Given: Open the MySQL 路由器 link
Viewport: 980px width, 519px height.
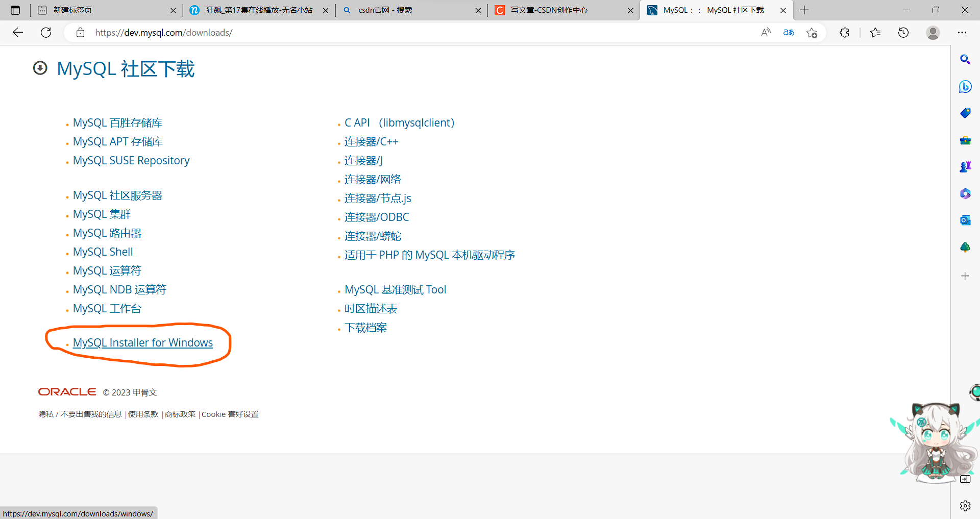Looking at the screenshot, I should (107, 233).
